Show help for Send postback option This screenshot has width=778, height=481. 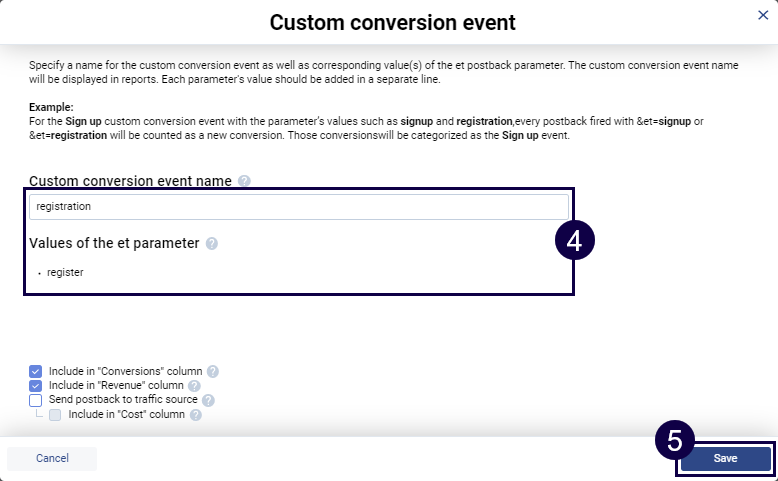click(208, 400)
